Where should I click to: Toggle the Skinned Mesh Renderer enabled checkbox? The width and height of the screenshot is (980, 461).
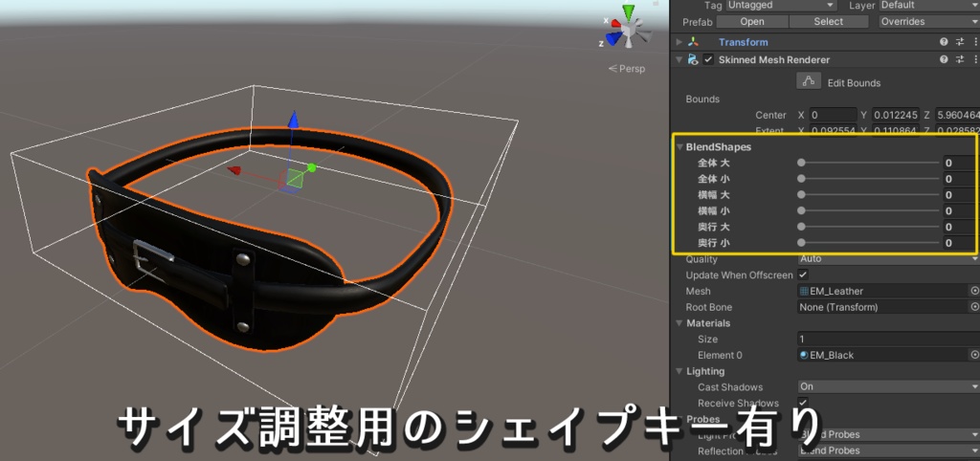coord(708,60)
